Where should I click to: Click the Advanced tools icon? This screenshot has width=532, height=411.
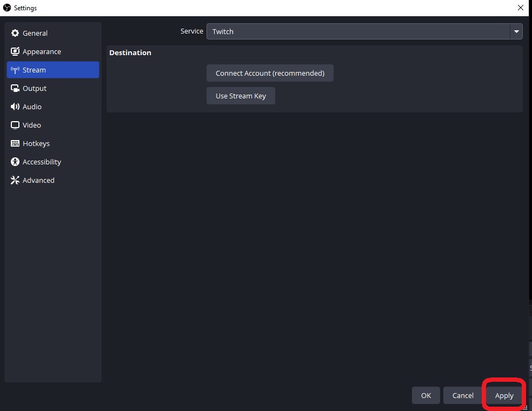tap(15, 180)
